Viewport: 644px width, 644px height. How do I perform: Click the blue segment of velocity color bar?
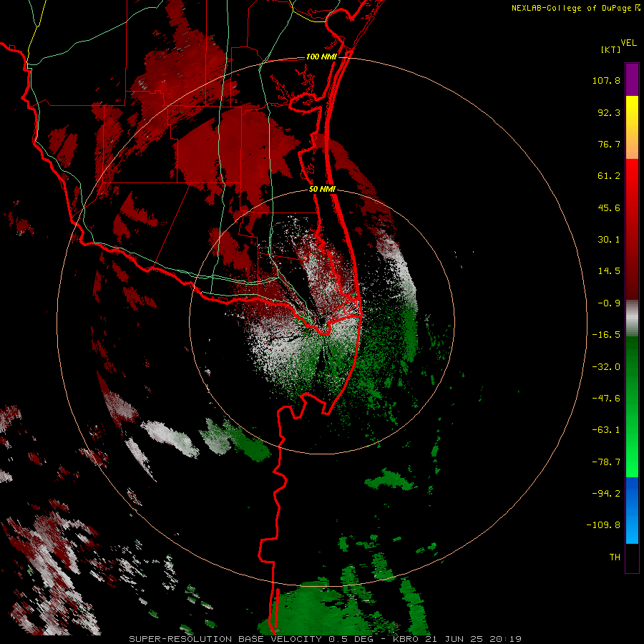632,510
